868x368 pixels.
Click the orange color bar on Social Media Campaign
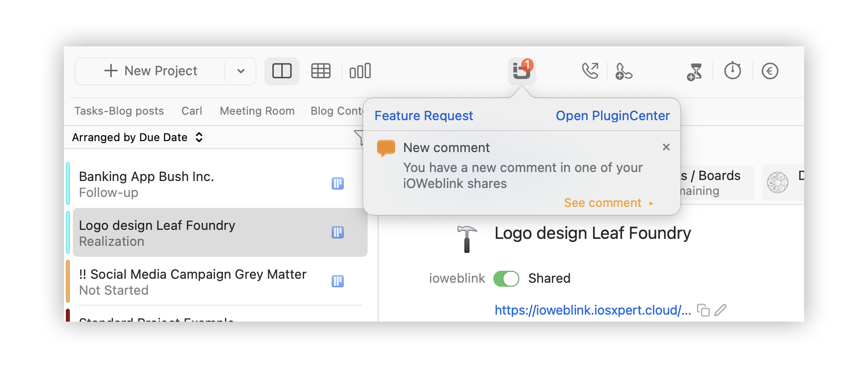tap(68, 281)
